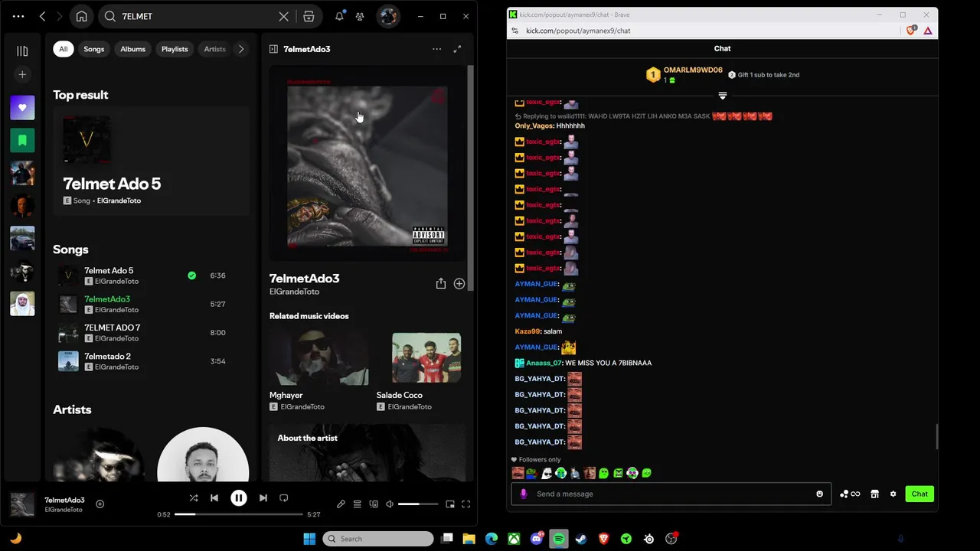Skip to the previous track
Viewport: 980px width, 551px height.
(x=214, y=498)
